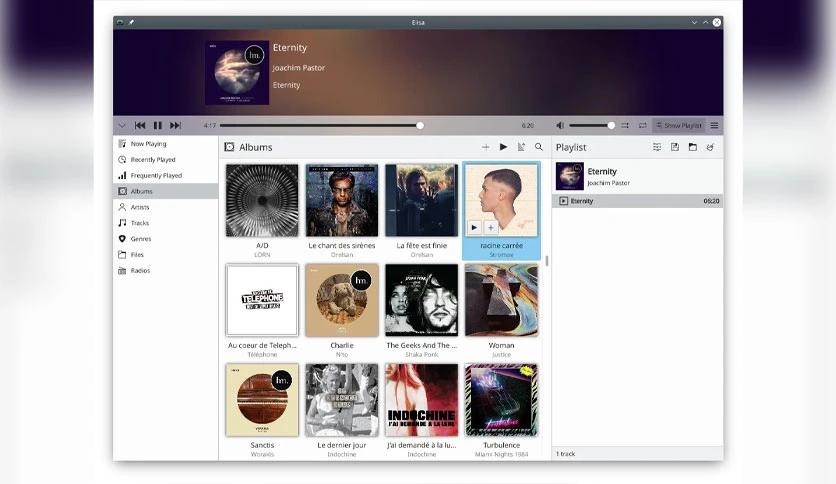The width and height of the screenshot is (836, 484).
Task: Play all albums from Albums toolbar
Action: click(x=503, y=147)
